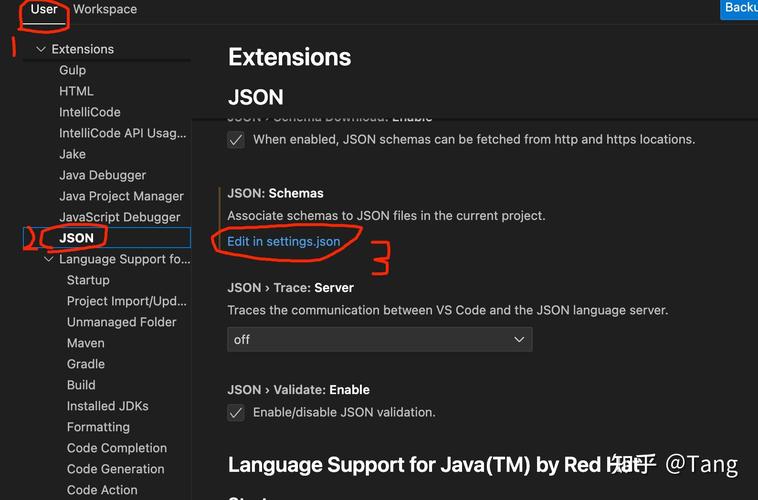Click Edit in settings.json link

click(x=284, y=241)
